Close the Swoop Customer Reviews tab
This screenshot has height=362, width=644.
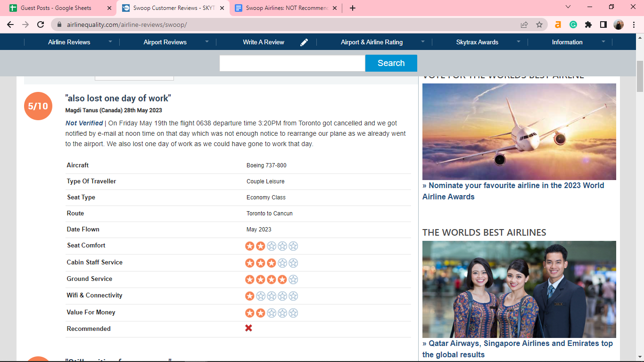coord(222,8)
